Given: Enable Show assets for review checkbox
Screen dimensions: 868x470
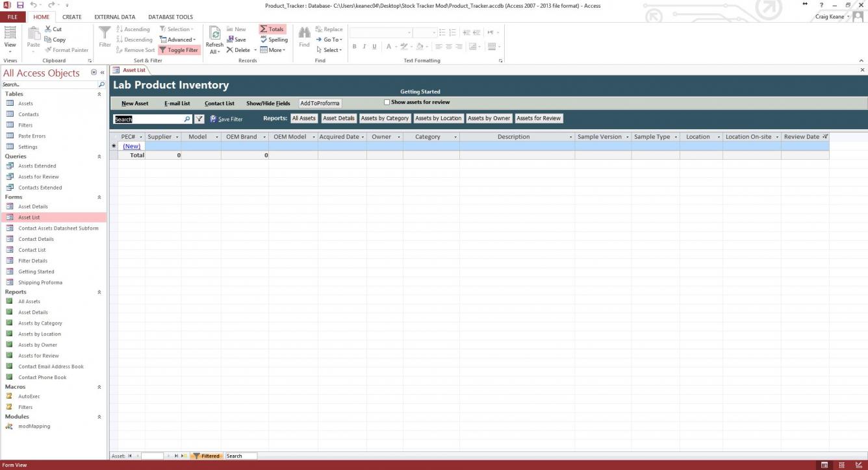Looking at the screenshot, I should pos(387,102).
